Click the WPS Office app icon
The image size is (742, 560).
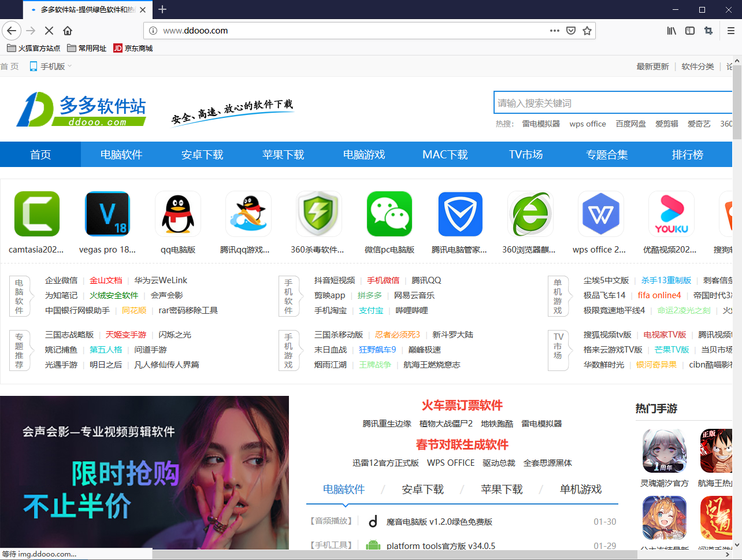601,214
